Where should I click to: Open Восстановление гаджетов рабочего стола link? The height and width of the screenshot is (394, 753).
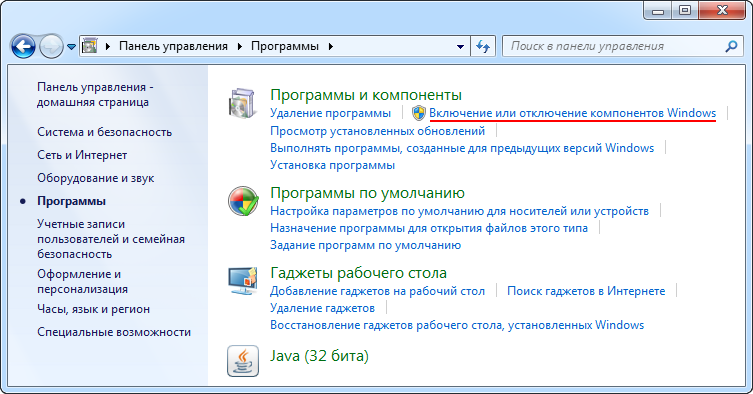click(457, 325)
